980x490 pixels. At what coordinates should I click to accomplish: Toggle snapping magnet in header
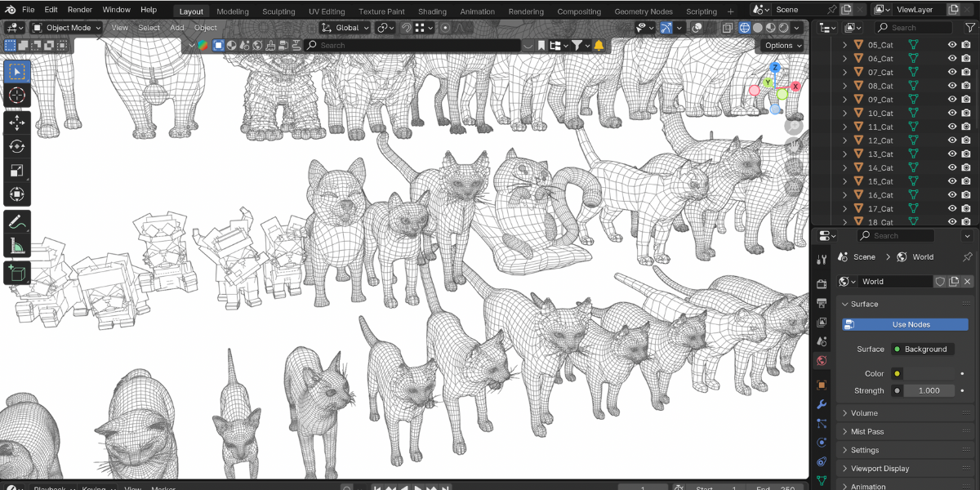pos(407,28)
